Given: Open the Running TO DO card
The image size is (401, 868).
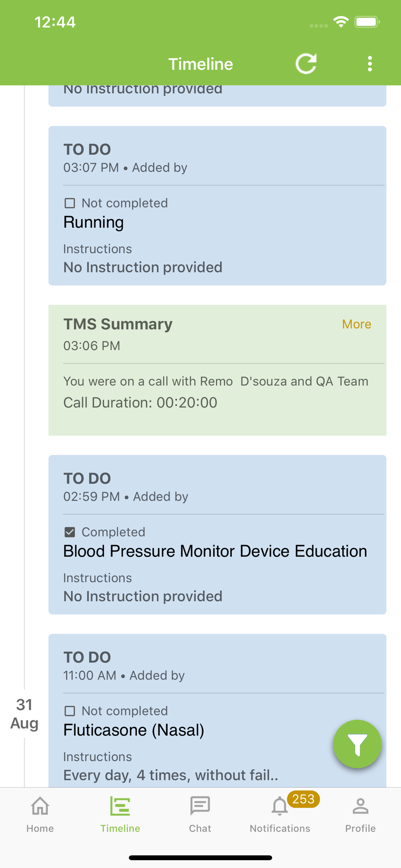Looking at the screenshot, I should (217, 206).
